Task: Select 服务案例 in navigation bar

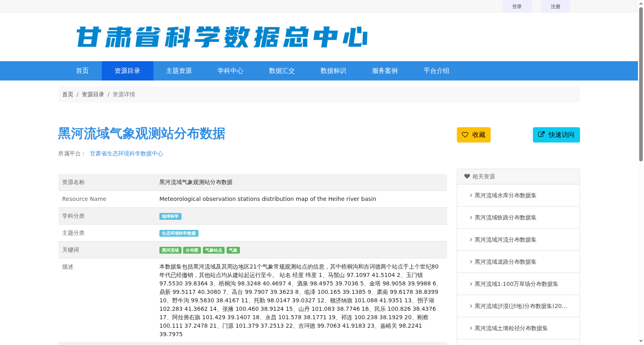Action: tap(385, 71)
